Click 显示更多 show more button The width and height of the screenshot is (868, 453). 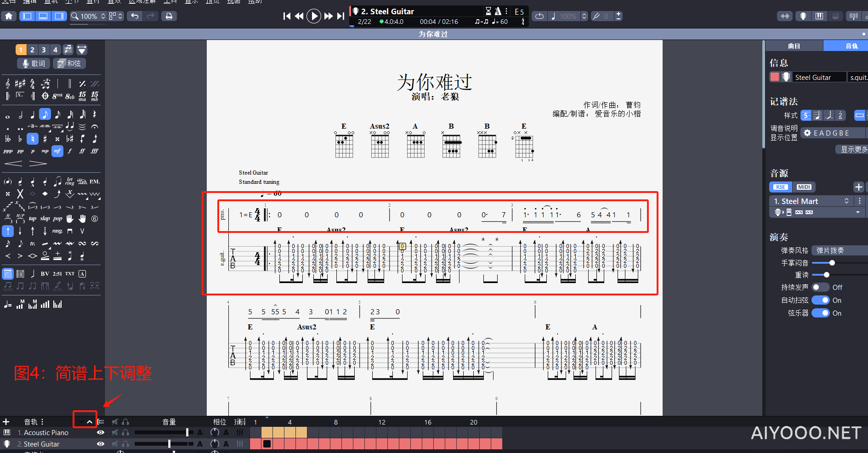852,149
